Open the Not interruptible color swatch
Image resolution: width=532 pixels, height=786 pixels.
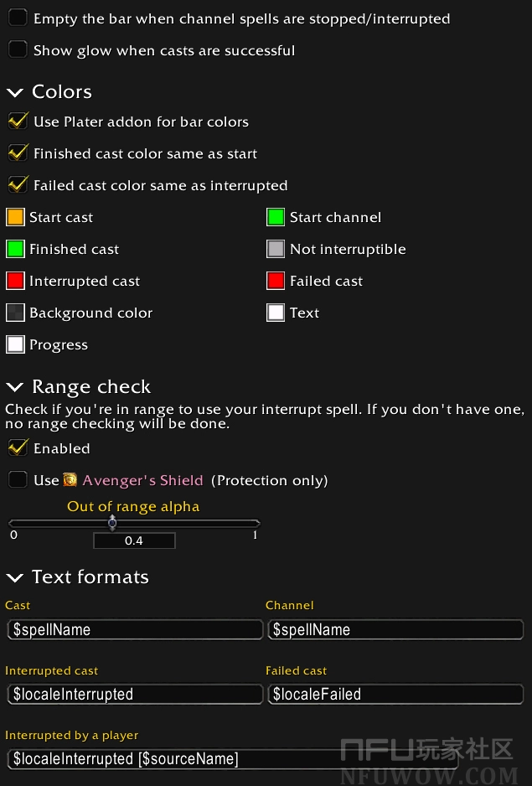[276, 250]
